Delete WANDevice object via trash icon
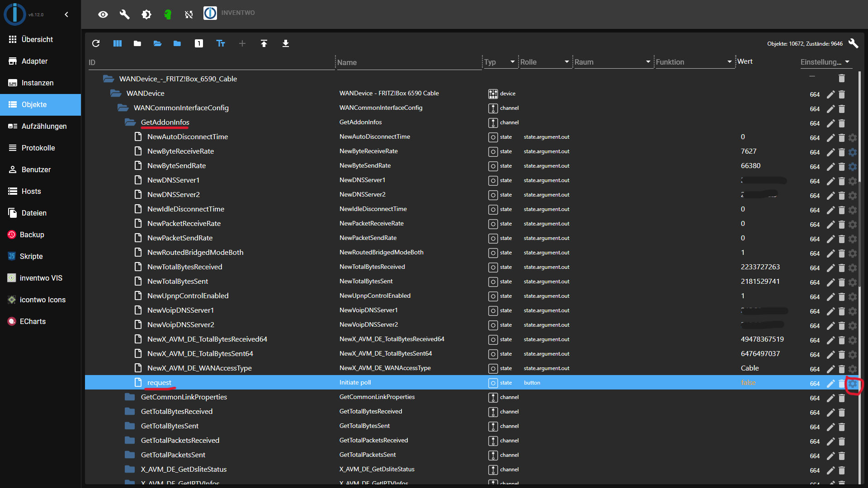This screenshot has height=488, width=868. 842,94
